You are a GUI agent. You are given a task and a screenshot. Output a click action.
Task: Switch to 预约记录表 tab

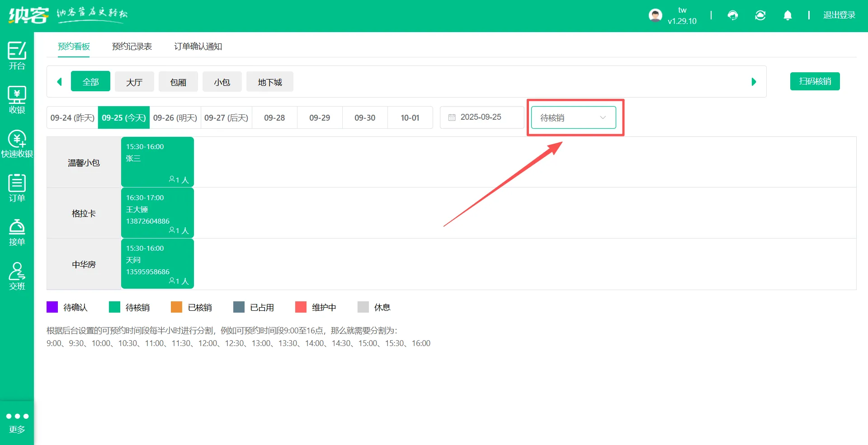coord(132,47)
